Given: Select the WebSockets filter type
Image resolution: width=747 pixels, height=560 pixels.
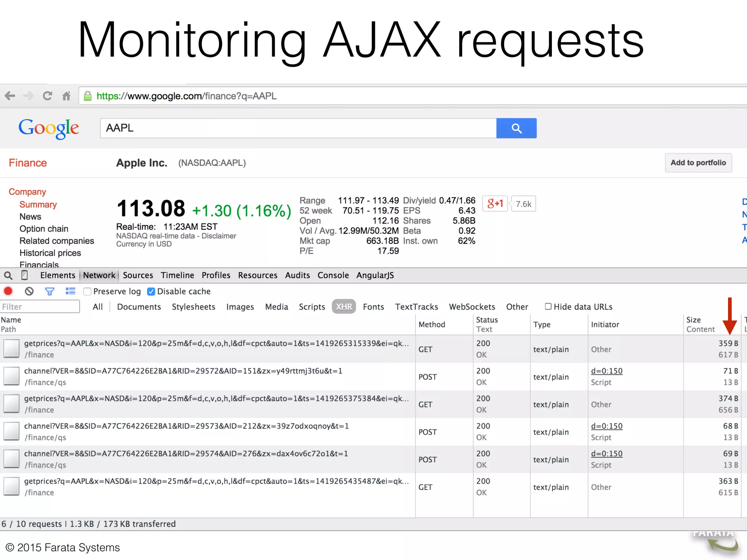Looking at the screenshot, I should pos(472,307).
